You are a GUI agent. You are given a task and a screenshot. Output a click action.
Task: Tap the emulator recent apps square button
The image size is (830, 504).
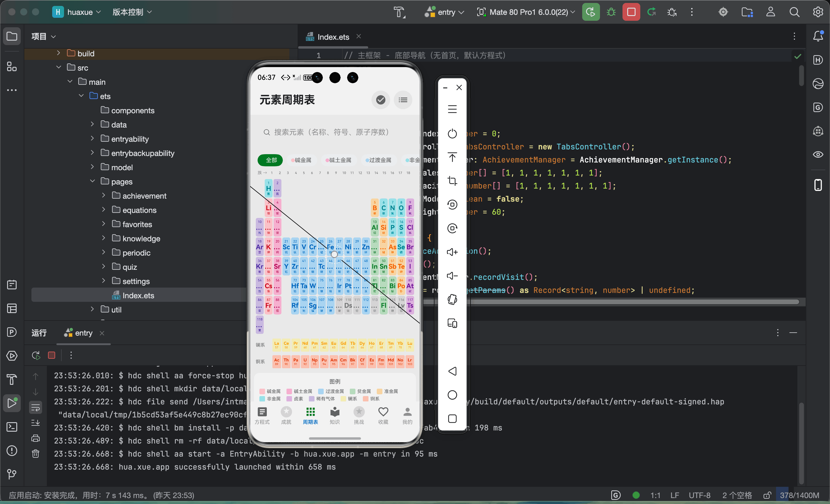tap(452, 418)
